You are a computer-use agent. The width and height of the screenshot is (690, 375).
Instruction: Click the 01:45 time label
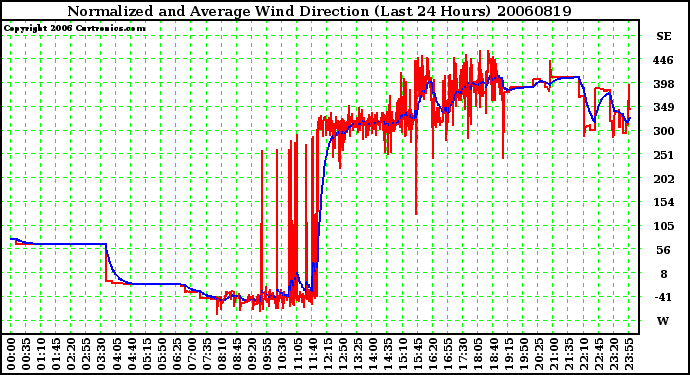(56, 354)
